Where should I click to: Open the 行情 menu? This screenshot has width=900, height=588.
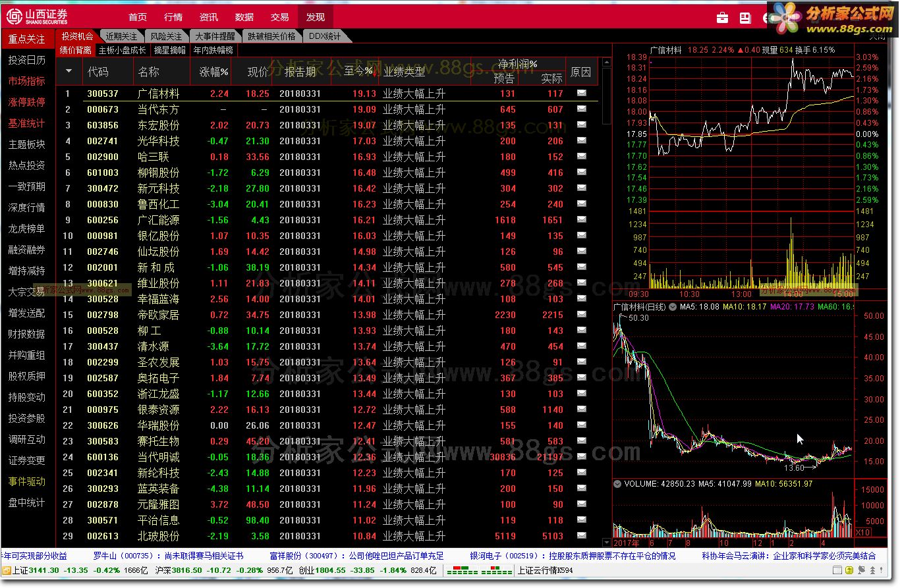(173, 17)
